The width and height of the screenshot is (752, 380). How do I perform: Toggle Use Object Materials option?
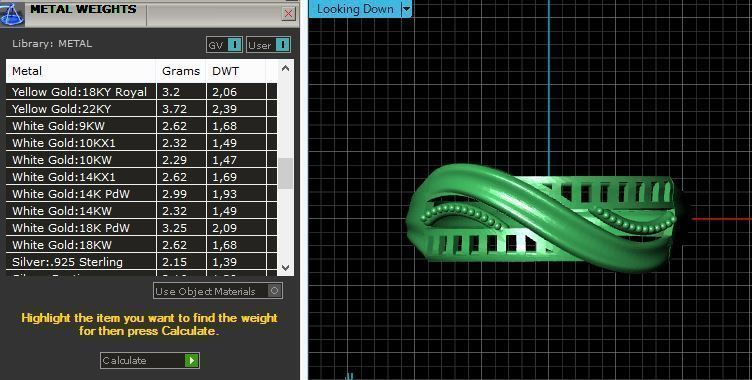coord(218,291)
